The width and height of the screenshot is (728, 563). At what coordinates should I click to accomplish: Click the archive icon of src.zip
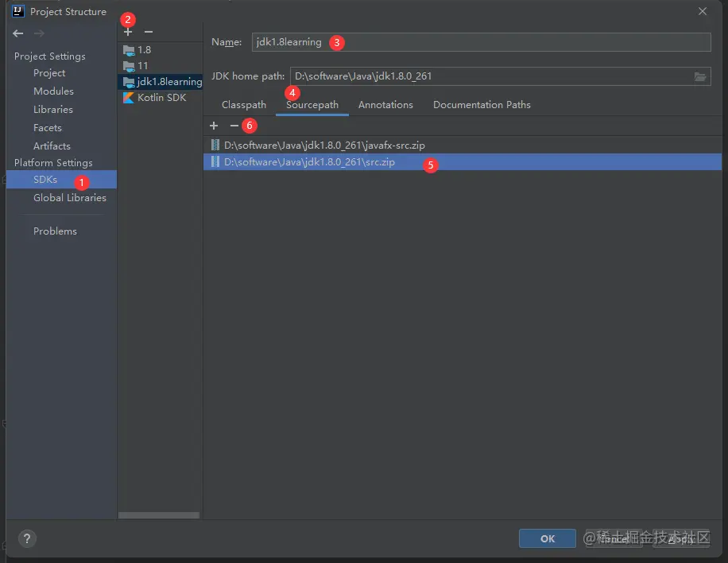[x=215, y=161]
